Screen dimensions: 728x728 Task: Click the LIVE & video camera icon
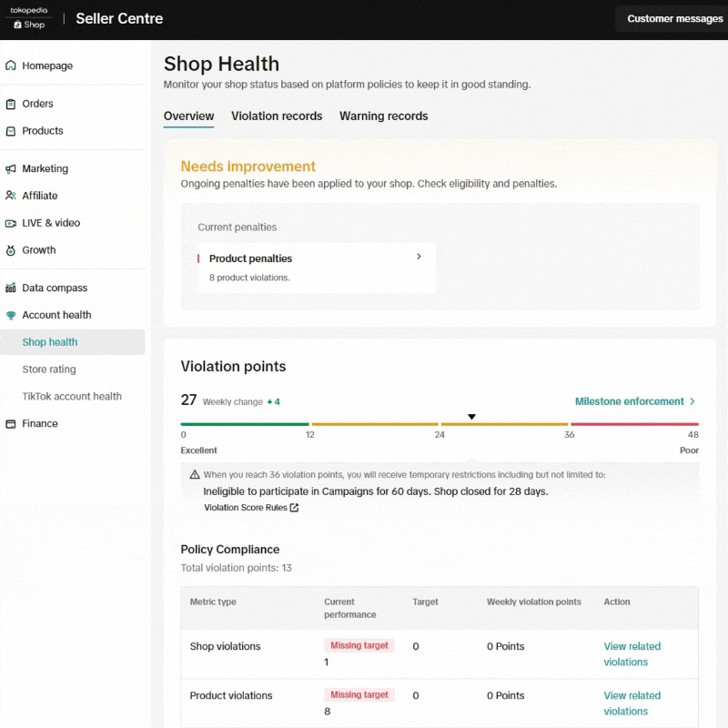tap(11, 223)
